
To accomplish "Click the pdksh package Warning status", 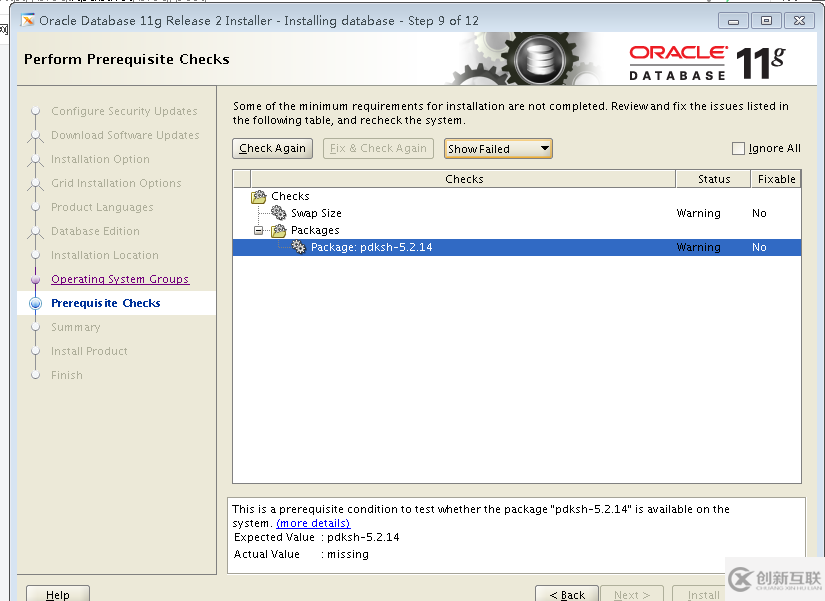I will pyautogui.click(x=698, y=247).
